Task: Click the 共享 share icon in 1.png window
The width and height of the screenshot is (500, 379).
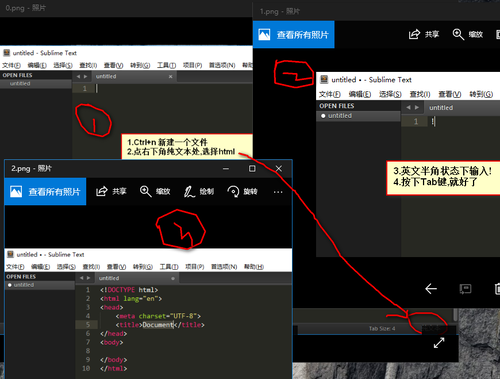Action: coord(414,34)
